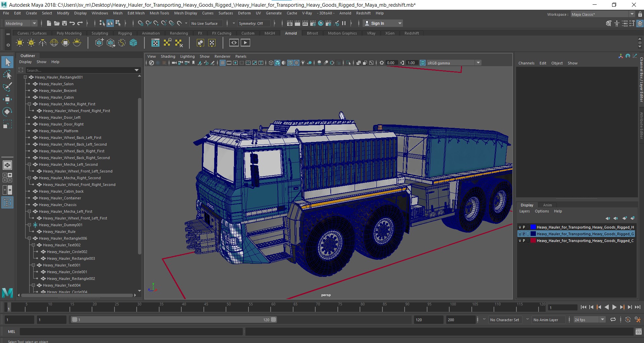Toggle visibility V of Rigged_H layer
644x343 pixels.
(x=520, y=227)
